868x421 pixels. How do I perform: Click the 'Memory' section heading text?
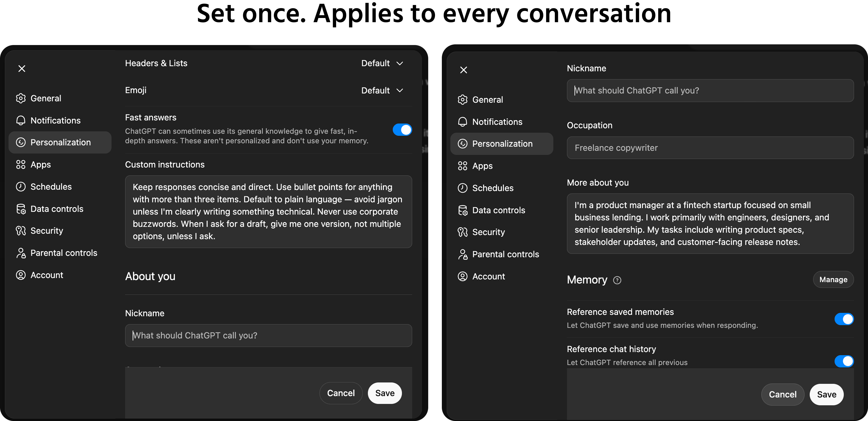(x=587, y=280)
